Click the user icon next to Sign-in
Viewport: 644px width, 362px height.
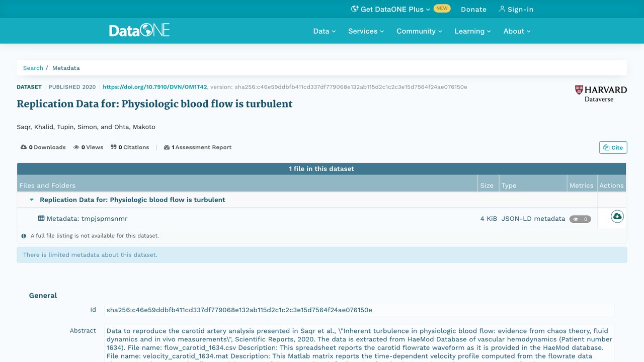[x=502, y=9]
